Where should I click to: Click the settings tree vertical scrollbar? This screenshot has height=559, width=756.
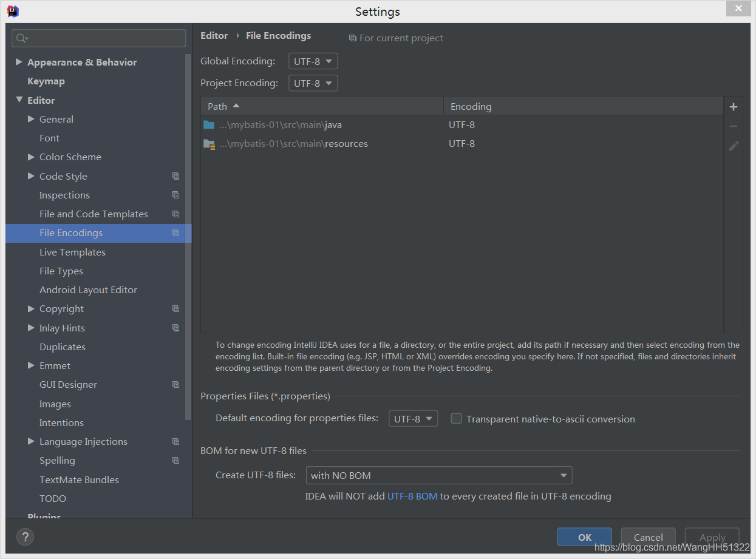(x=188, y=237)
